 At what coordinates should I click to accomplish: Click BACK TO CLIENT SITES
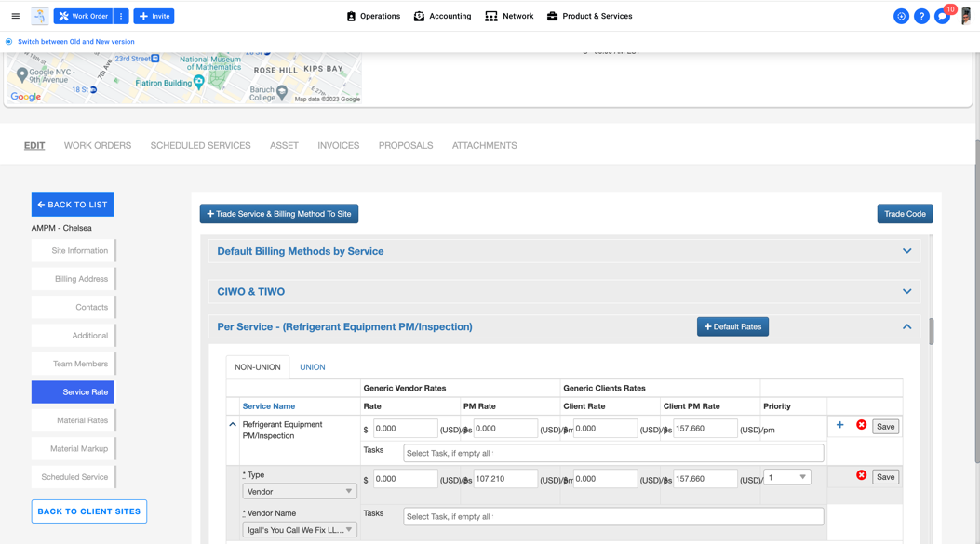(x=88, y=511)
